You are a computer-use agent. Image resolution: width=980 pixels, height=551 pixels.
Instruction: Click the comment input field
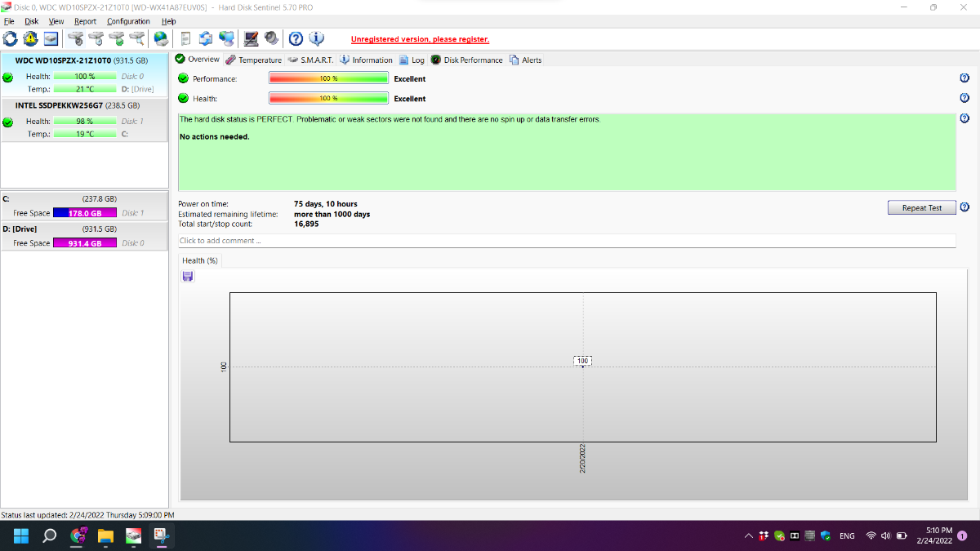point(567,241)
